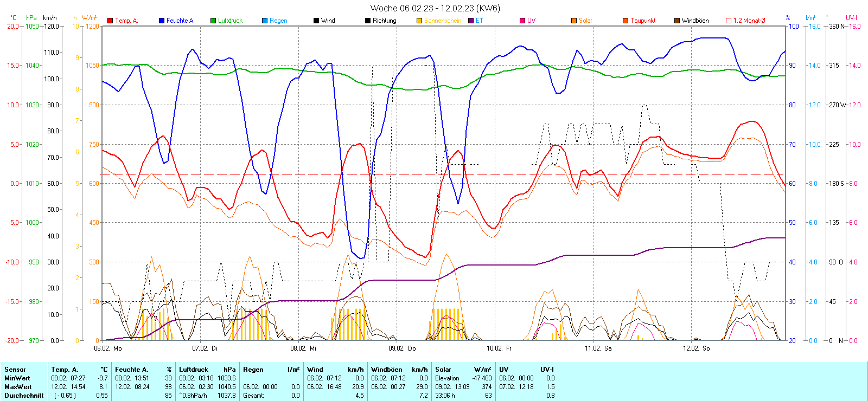Image resolution: width=868 pixels, height=401 pixels.
Task: Click the blue Feuchte A. legend square
Action: coord(162,21)
